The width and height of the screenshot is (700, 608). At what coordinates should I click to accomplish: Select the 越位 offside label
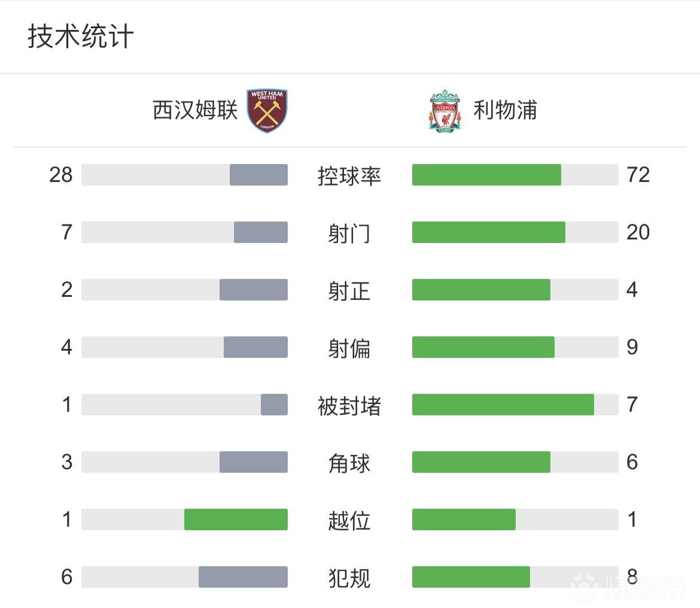click(x=349, y=520)
